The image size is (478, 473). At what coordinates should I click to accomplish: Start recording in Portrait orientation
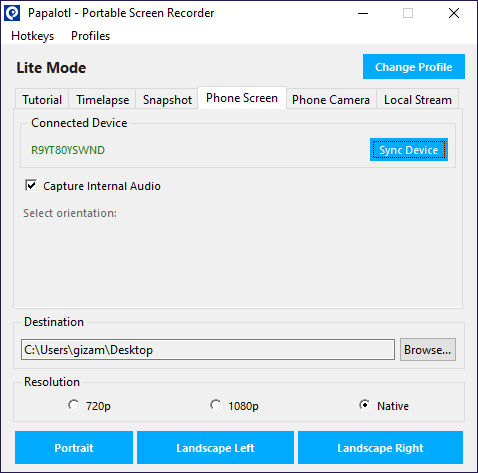coord(74,447)
